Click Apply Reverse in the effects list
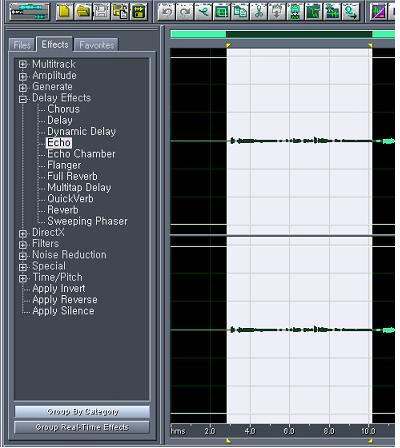400x448 pixels. [x=65, y=300]
